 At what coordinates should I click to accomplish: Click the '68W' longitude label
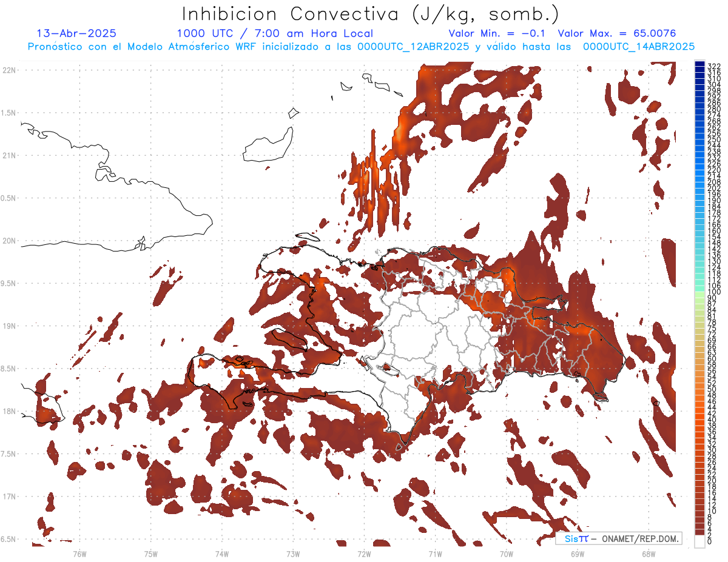click(x=649, y=554)
